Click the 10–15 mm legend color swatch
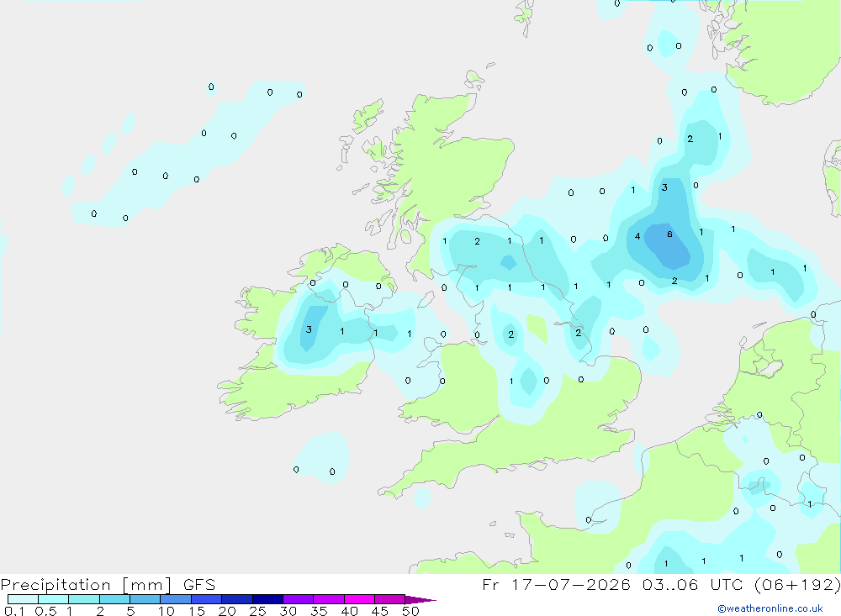Image resolution: width=841 pixels, height=616 pixels. (176, 599)
